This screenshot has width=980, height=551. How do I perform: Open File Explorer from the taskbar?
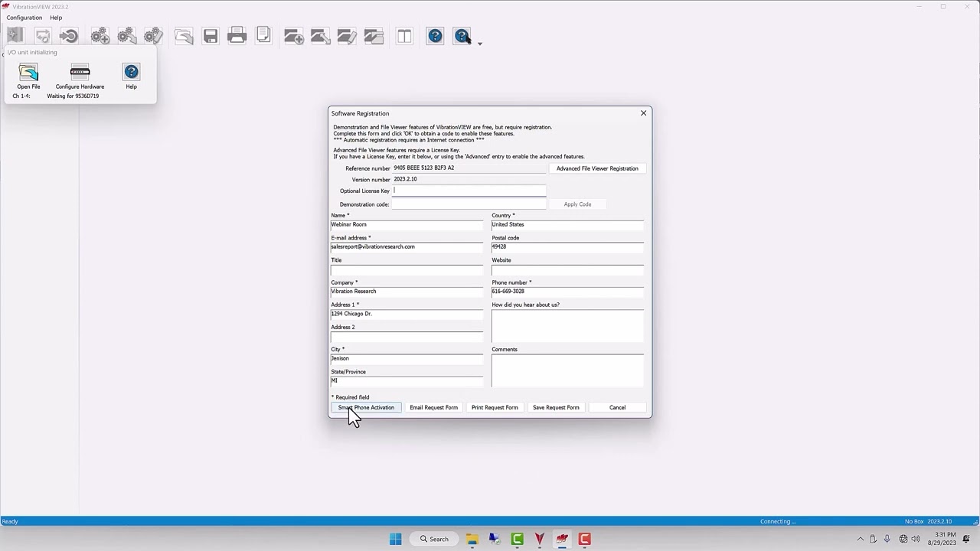coord(472,539)
